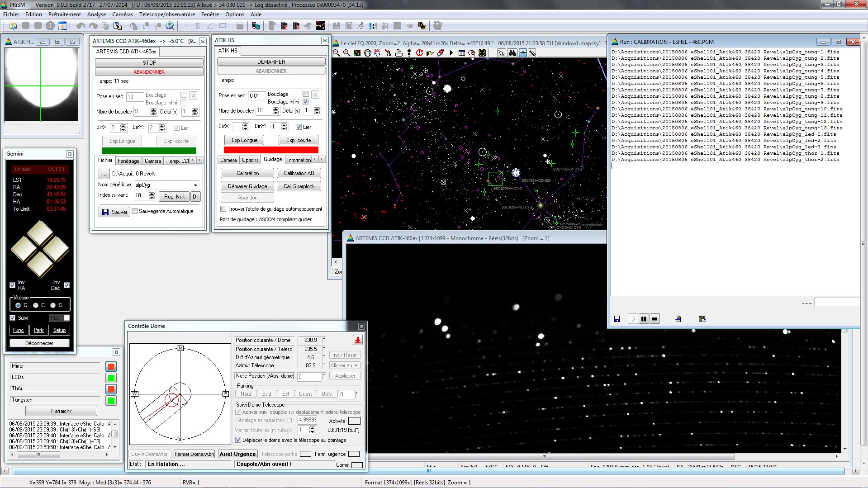The image size is (868, 488).
Task: Open the Prétraitement menu
Action: [65, 14]
